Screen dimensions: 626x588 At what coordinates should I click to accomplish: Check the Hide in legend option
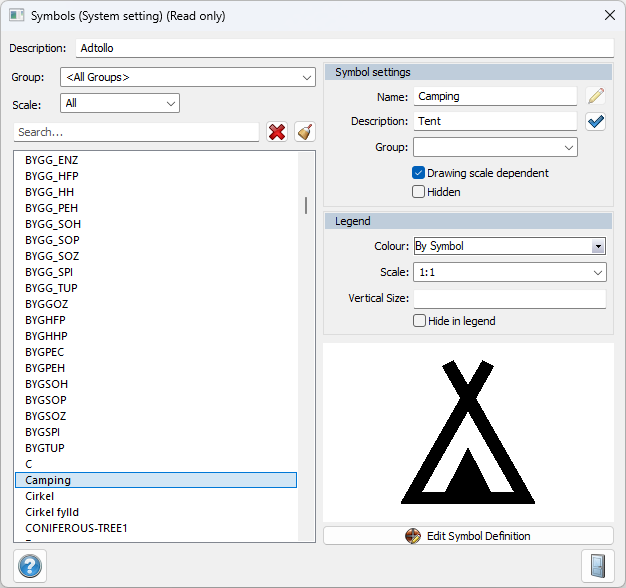click(x=420, y=321)
